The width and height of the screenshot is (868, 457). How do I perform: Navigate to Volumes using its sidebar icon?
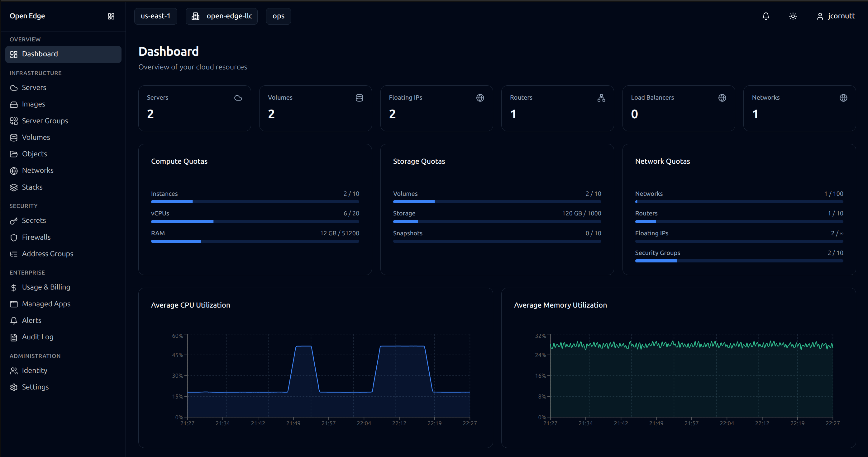[x=14, y=137]
